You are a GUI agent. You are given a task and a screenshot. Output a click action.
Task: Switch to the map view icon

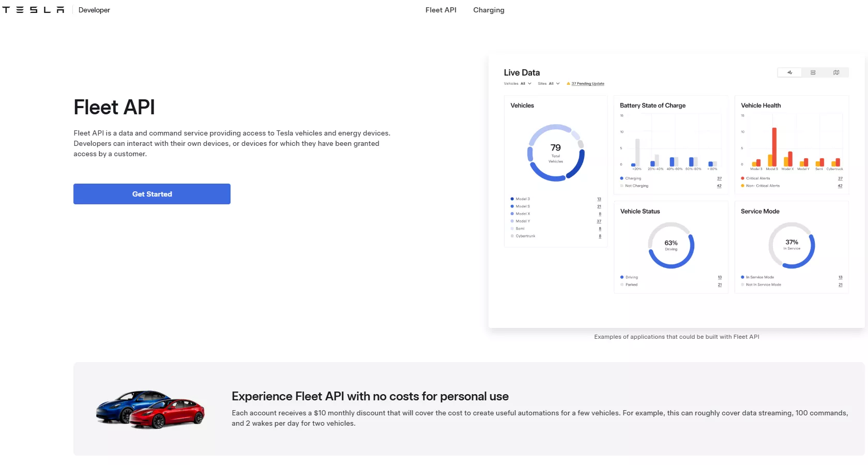[x=836, y=72]
